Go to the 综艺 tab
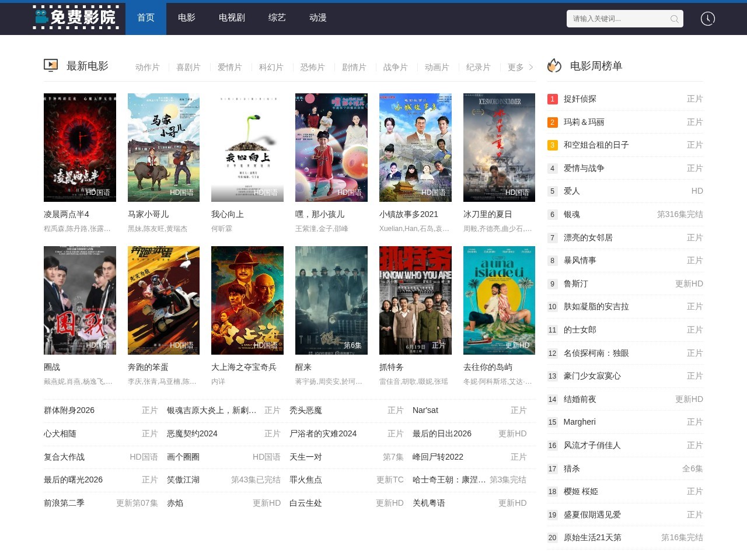The image size is (747, 560). (x=277, y=17)
